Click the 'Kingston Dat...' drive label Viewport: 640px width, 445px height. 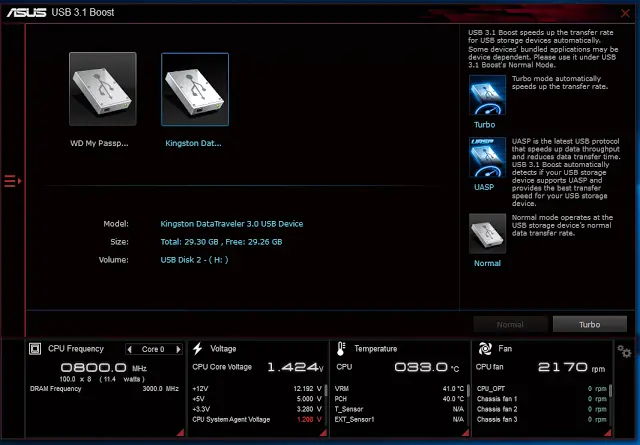(193, 143)
